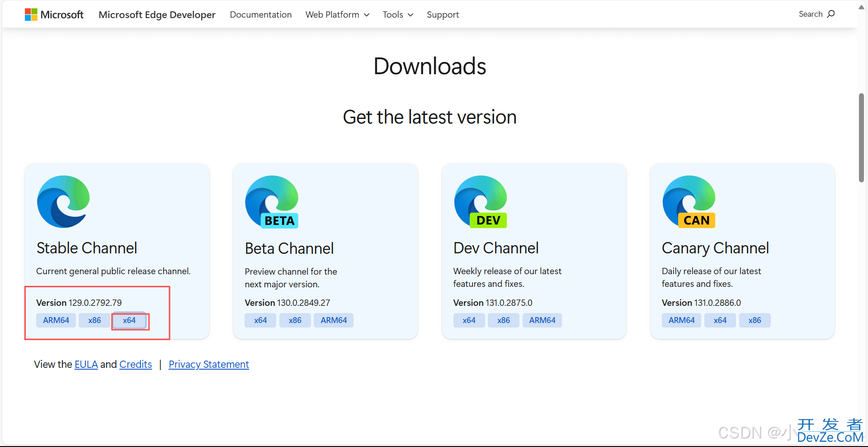Viewport: 868px width, 447px height.
Task: Click the Search text in header
Action: pos(811,14)
